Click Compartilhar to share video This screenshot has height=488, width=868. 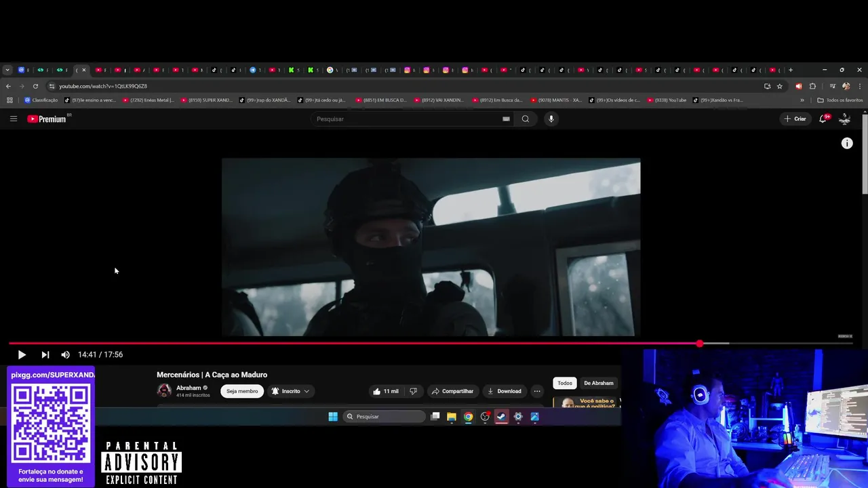(453, 391)
